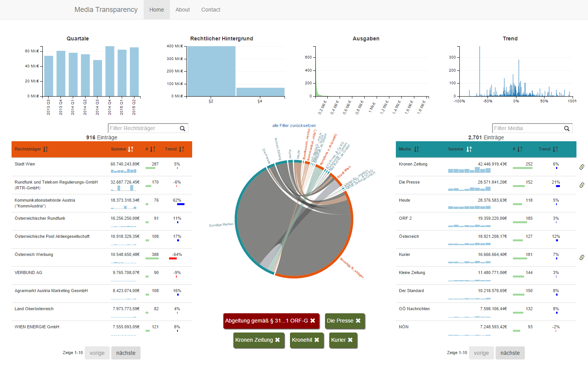
Task: Select the §2 bar in Rechtlicher Hintergrund chart
Action: pyautogui.click(x=211, y=71)
